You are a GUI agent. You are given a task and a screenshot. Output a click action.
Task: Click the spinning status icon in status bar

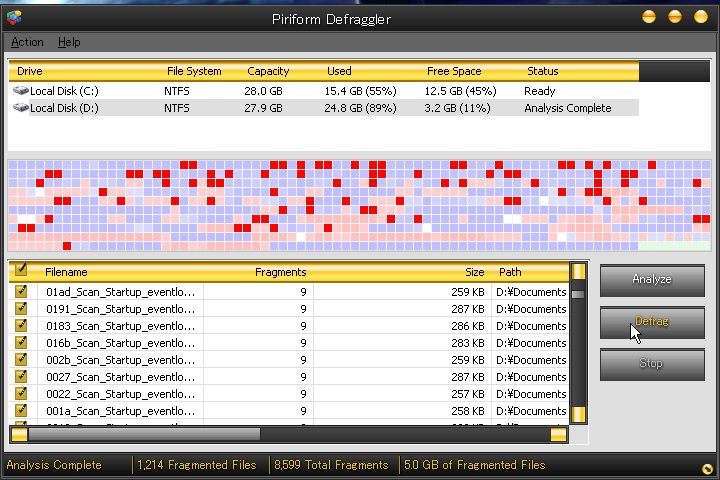[x=707, y=469]
